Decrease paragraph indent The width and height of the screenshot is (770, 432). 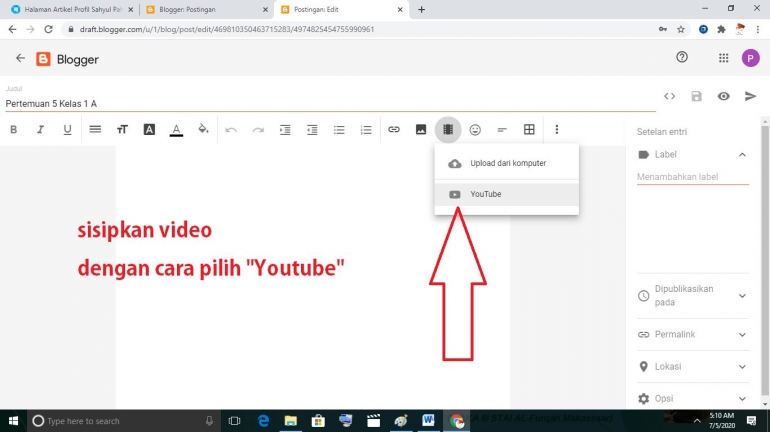(312, 130)
